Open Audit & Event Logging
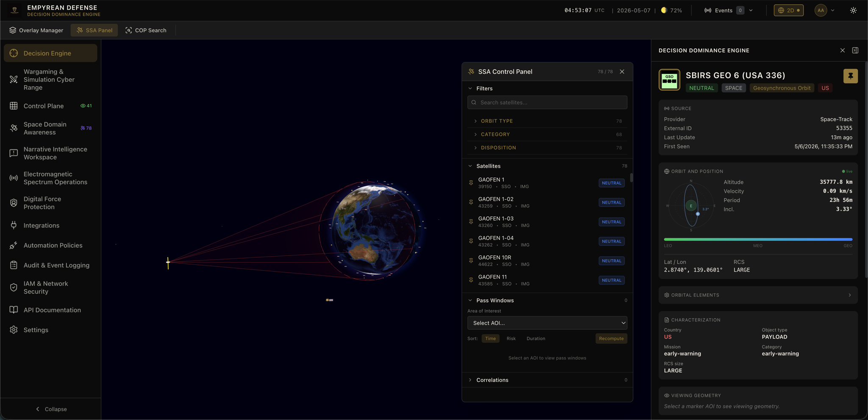The width and height of the screenshot is (868, 420). 50,265
